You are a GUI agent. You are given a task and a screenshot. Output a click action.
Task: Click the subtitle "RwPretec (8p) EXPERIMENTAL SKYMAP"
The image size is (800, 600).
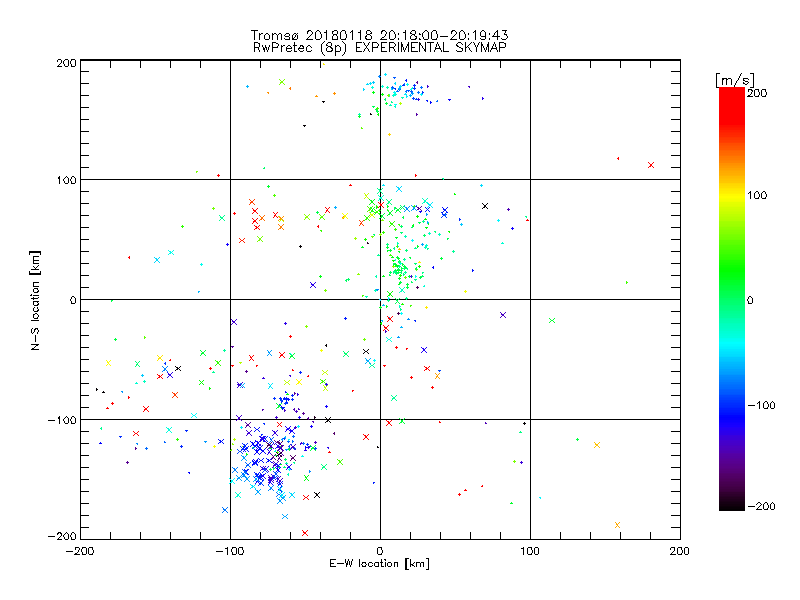click(379, 47)
